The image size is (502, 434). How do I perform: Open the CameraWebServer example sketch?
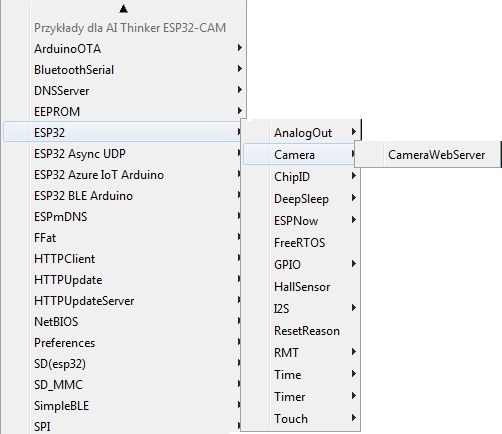tap(428, 155)
